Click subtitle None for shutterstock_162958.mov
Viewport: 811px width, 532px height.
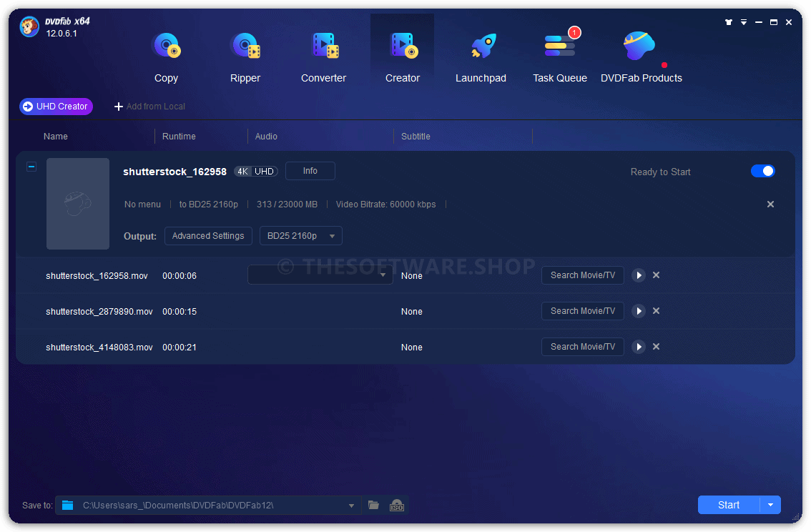412,276
